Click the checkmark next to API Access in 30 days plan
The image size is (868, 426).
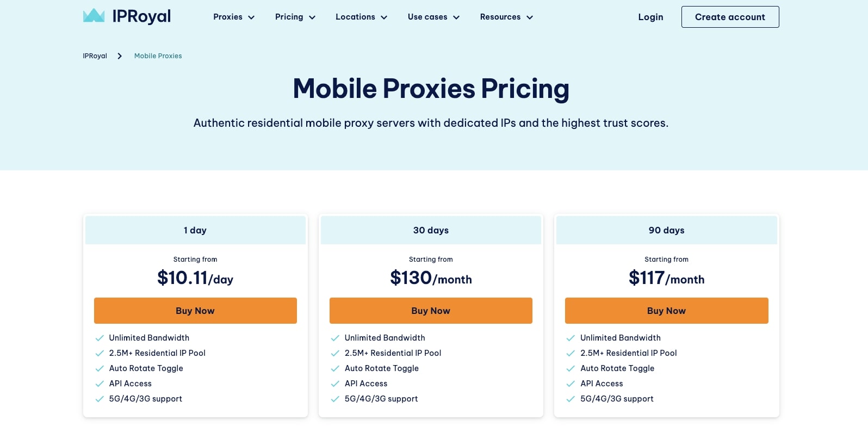tap(336, 384)
